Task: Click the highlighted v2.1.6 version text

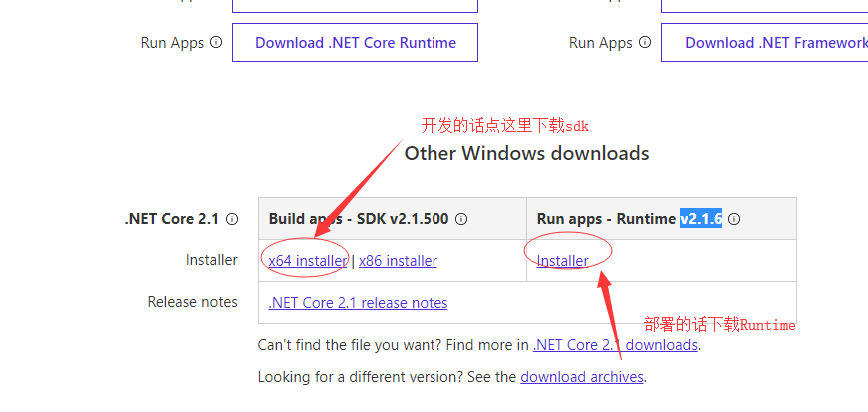Action: [701, 219]
